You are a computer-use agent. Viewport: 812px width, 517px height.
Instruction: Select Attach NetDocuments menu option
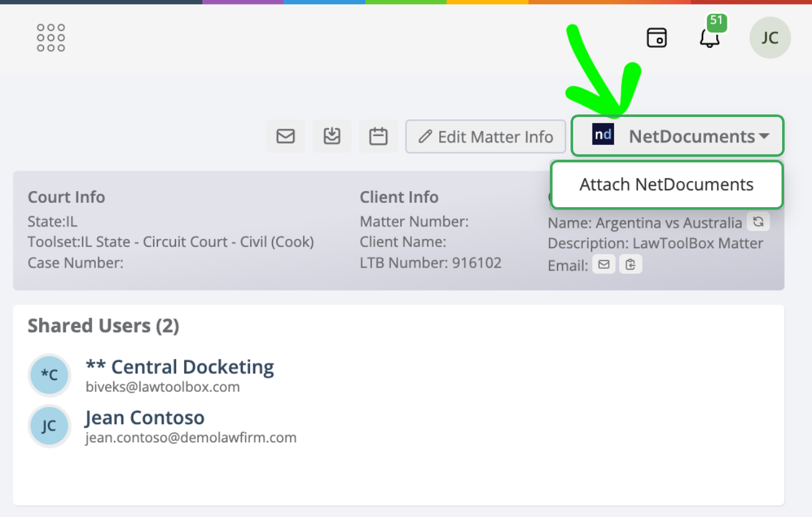click(x=666, y=185)
